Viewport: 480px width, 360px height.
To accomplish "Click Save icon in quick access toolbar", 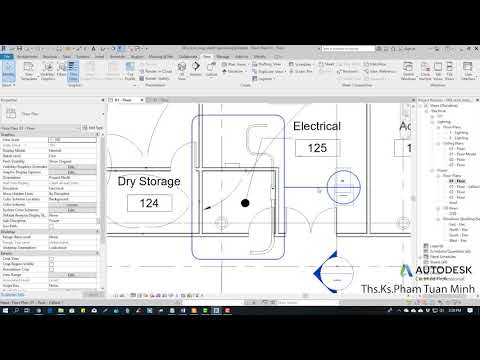I will (x=20, y=49).
